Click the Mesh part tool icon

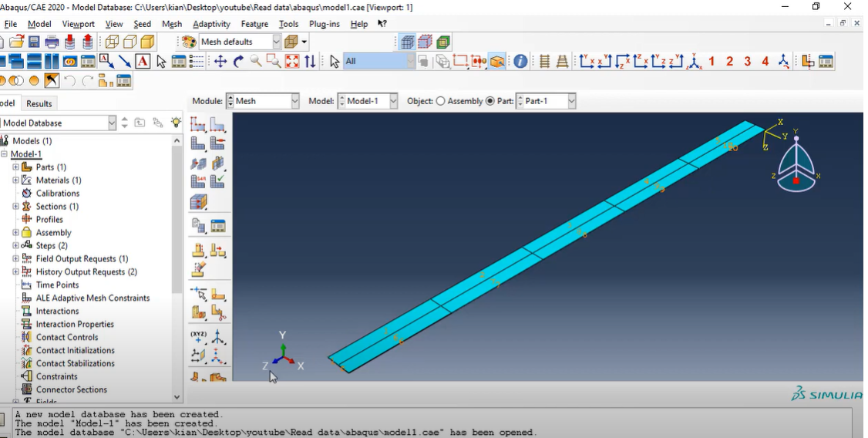click(x=198, y=143)
